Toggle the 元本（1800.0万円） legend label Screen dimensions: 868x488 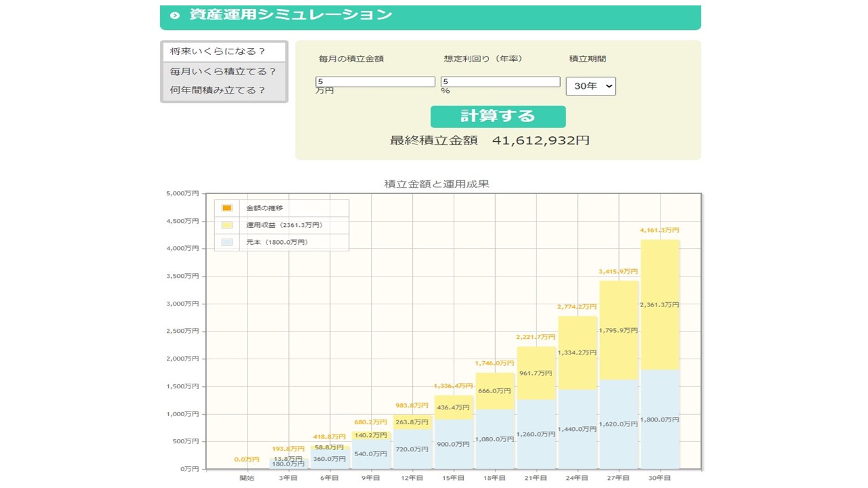[277, 242]
